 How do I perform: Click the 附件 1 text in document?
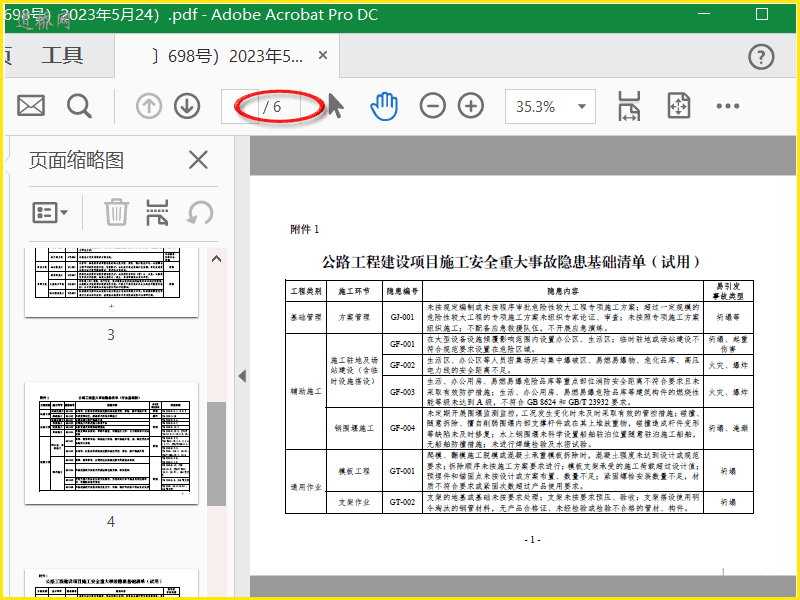305,230
